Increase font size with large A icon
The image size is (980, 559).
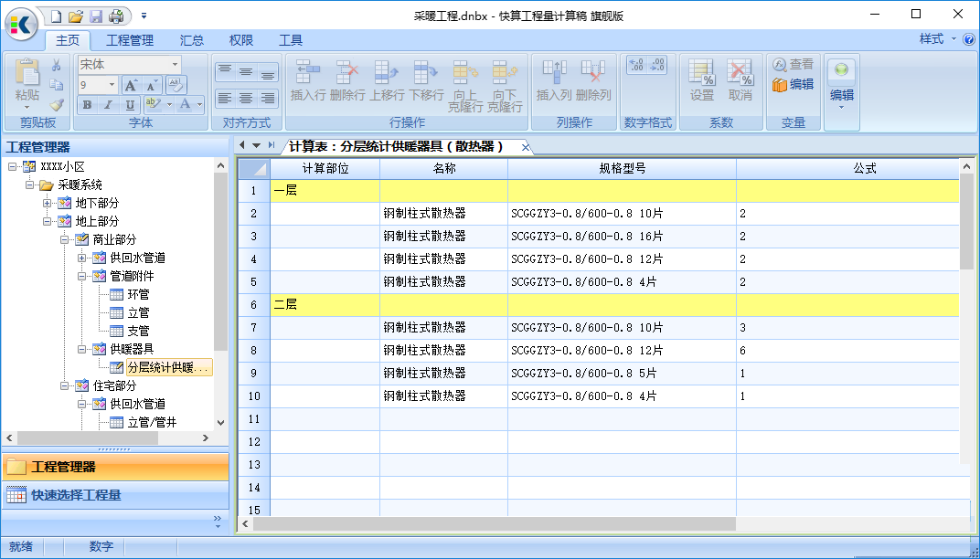tap(130, 85)
